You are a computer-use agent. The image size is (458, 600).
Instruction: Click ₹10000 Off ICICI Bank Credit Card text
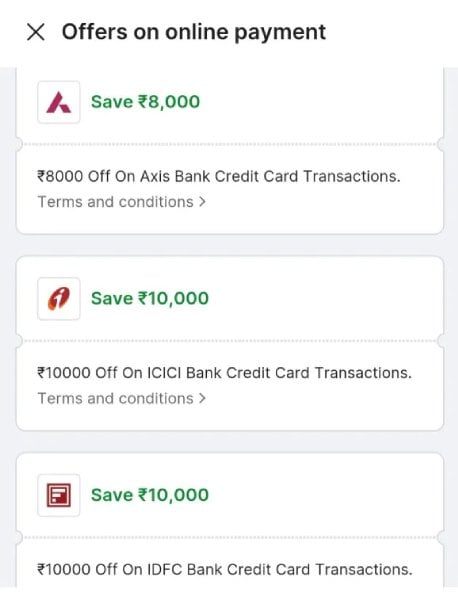(x=224, y=373)
